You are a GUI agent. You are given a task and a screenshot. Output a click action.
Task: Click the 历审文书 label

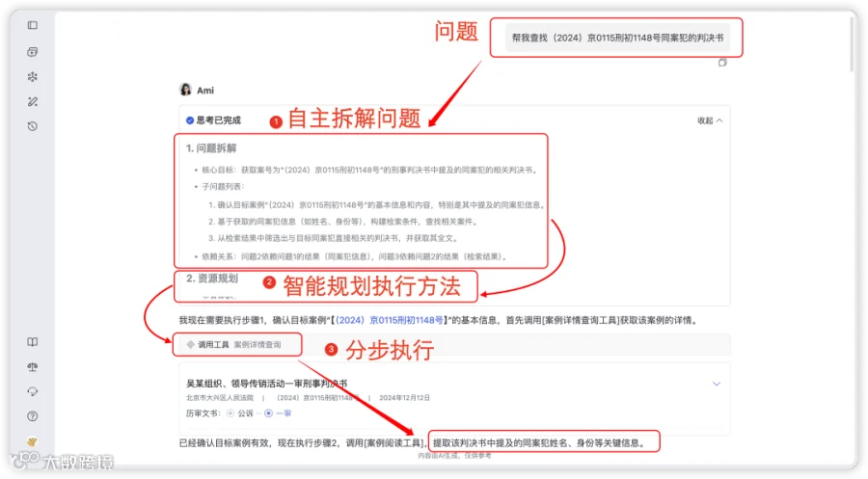[203, 413]
